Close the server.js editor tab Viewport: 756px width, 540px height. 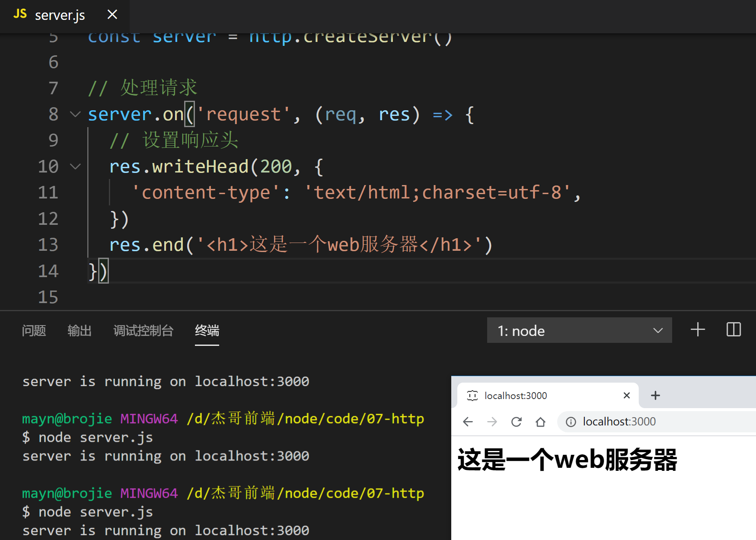[112, 15]
